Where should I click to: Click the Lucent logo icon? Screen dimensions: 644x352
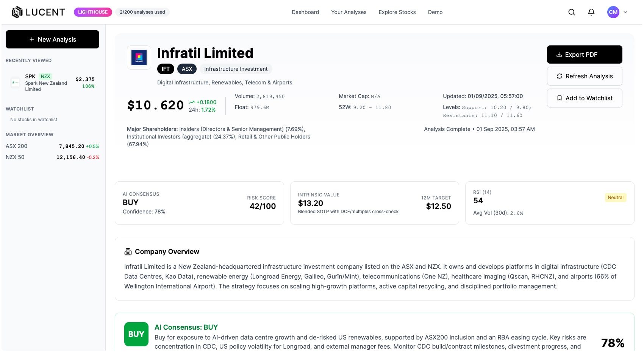17,12
